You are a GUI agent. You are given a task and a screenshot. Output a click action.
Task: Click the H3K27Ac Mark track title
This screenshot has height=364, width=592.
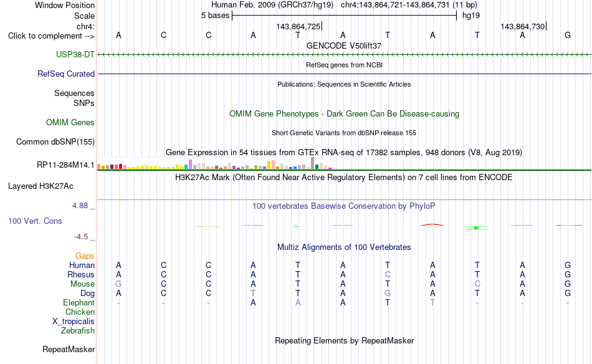pyautogui.click(x=344, y=178)
